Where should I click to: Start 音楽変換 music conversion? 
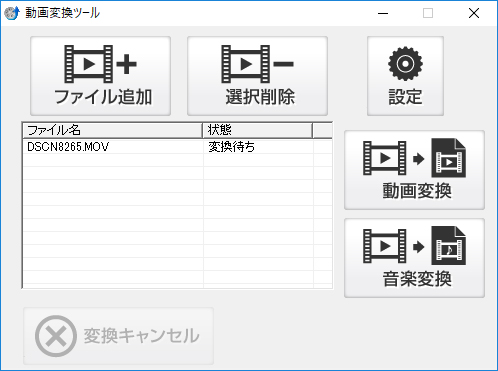click(414, 258)
